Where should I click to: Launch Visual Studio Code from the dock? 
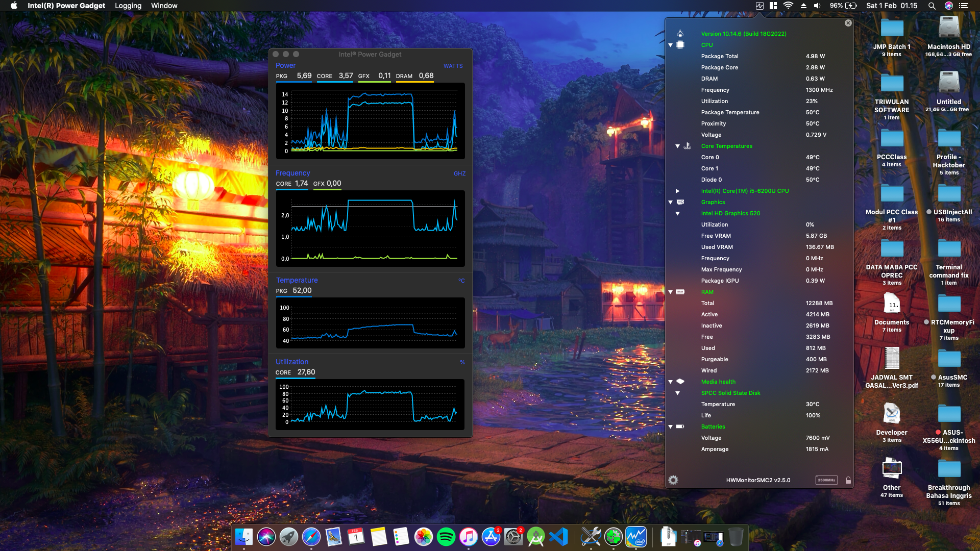(x=559, y=537)
